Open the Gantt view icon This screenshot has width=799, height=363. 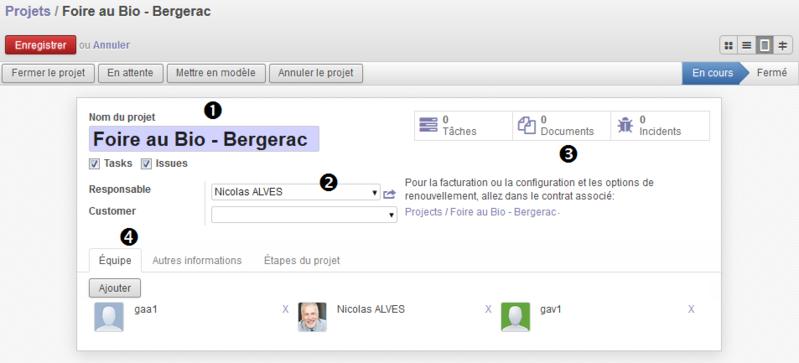(x=782, y=46)
